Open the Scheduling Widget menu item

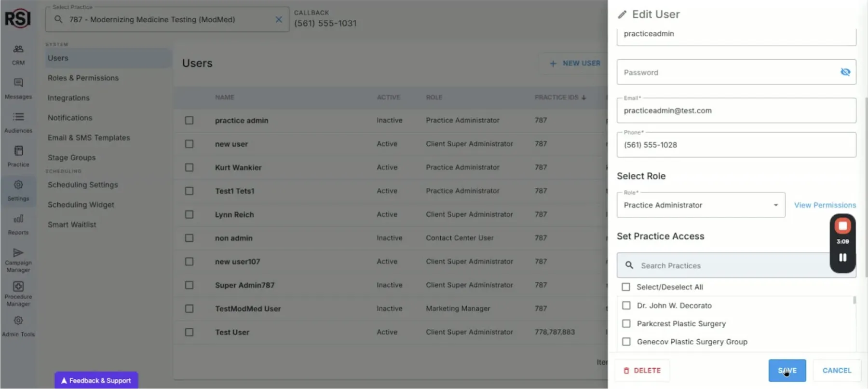point(81,205)
